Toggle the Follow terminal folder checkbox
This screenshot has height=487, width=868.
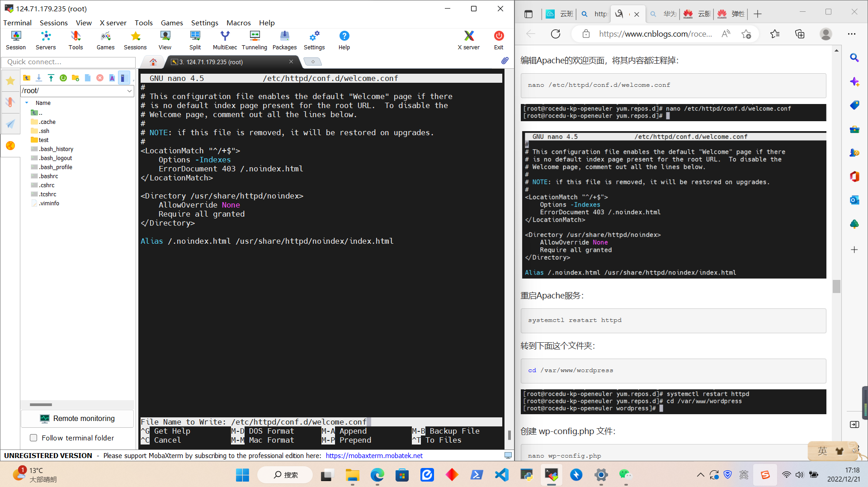coord(33,438)
